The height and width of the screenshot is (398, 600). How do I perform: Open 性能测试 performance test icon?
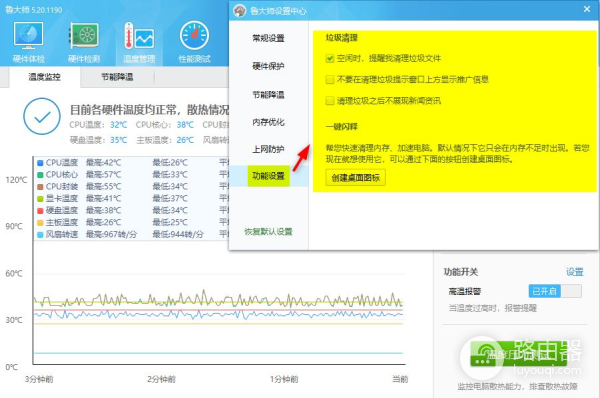click(x=194, y=41)
